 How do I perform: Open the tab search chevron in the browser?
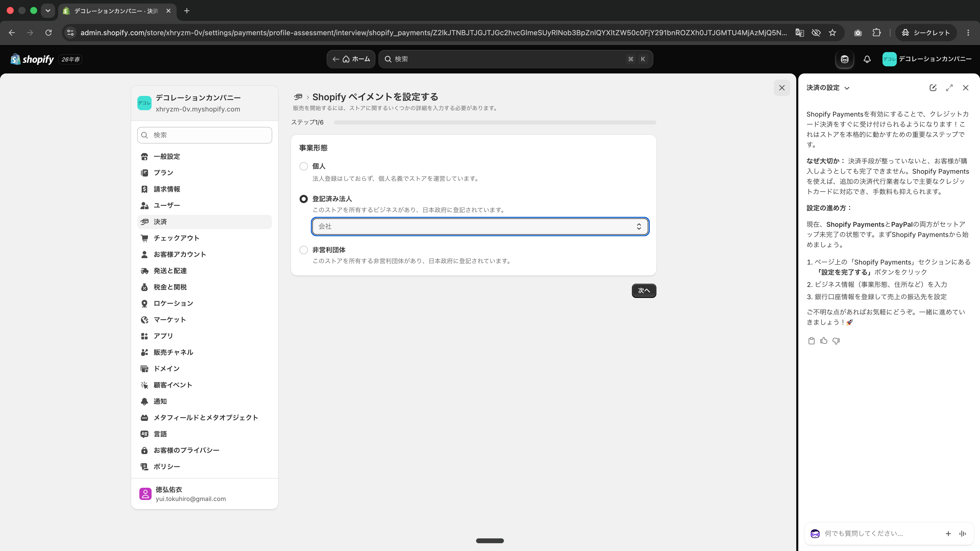coord(48,11)
